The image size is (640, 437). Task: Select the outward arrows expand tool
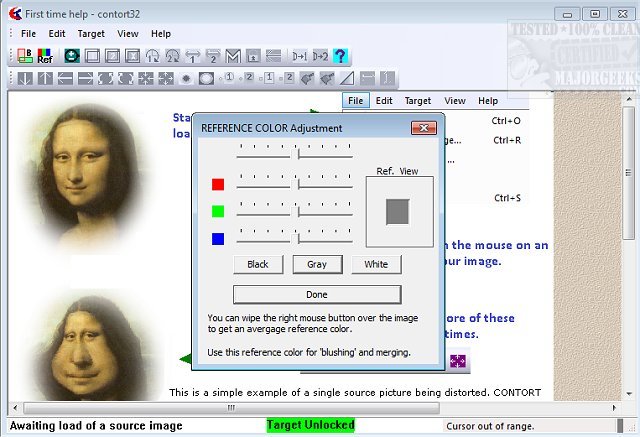[x=166, y=78]
